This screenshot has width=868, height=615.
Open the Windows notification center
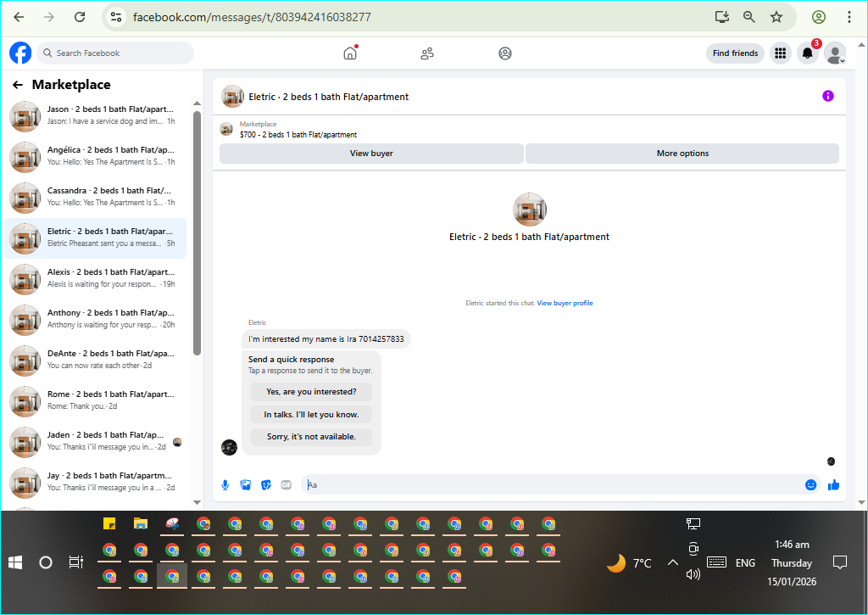(840, 563)
